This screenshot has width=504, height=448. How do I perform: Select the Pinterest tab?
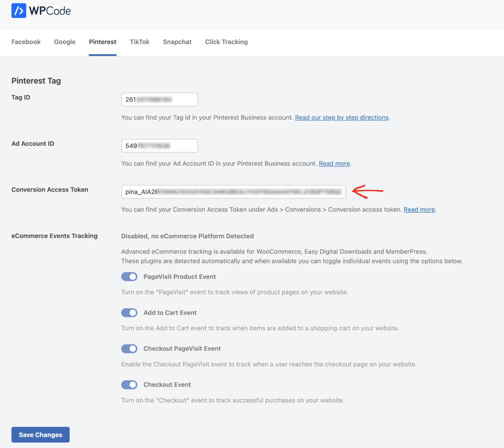(x=102, y=42)
